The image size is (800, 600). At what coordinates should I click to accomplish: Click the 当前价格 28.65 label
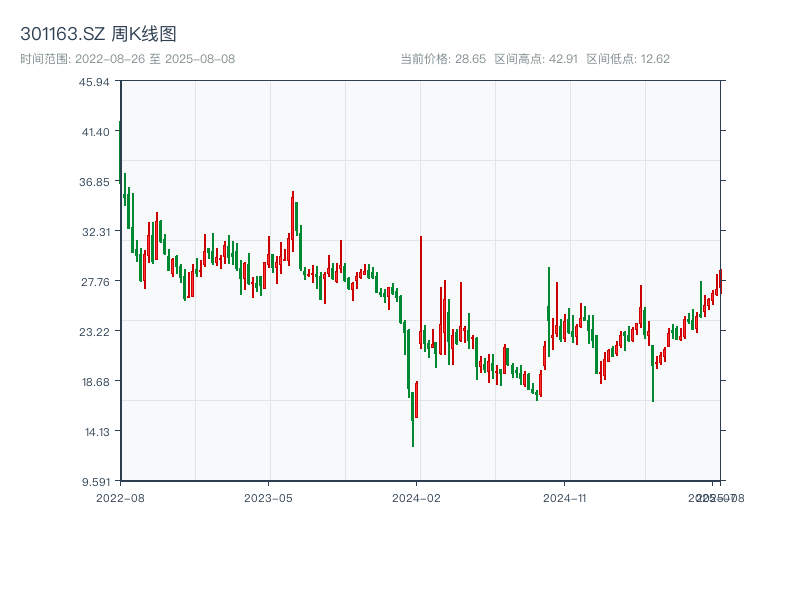pyautogui.click(x=442, y=59)
